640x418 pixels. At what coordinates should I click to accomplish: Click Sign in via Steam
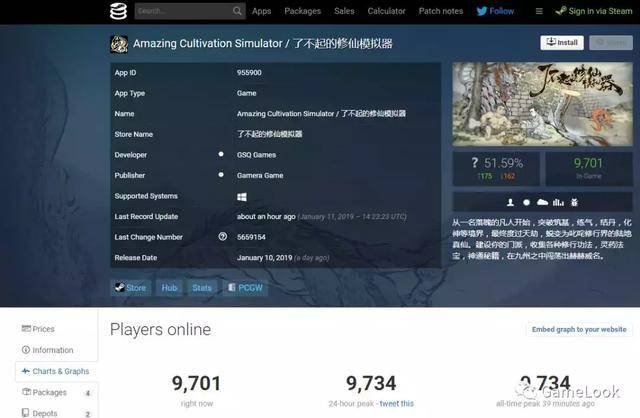pyautogui.click(x=594, y=11)
